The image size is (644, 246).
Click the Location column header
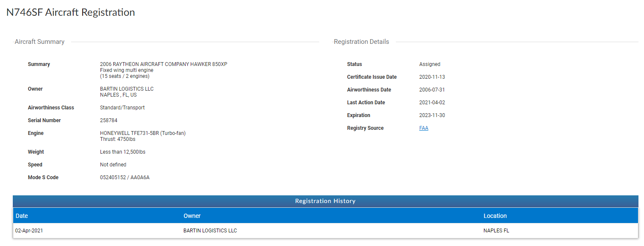click(x=495, y=216)
